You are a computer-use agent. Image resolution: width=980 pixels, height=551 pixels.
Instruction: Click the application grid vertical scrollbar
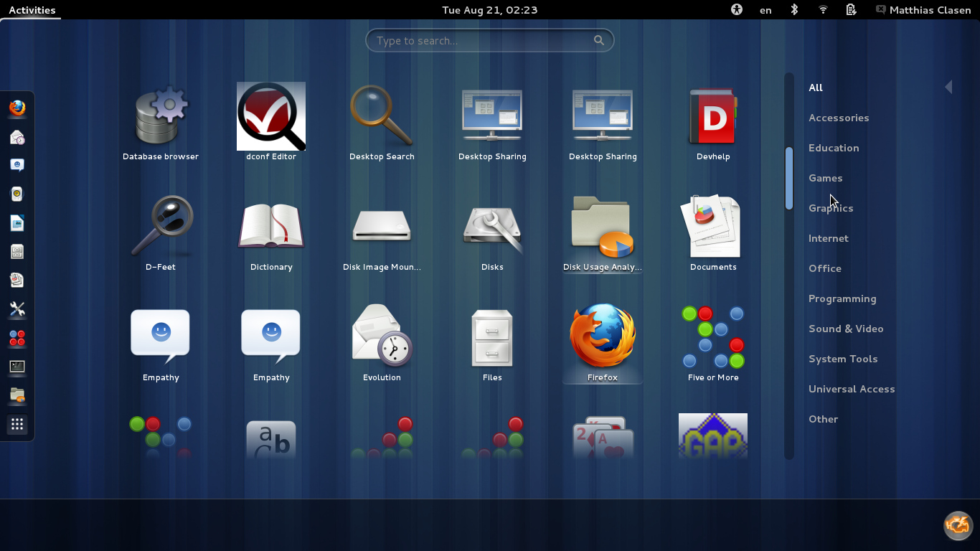pyautogui.click(x=789, y=178)
